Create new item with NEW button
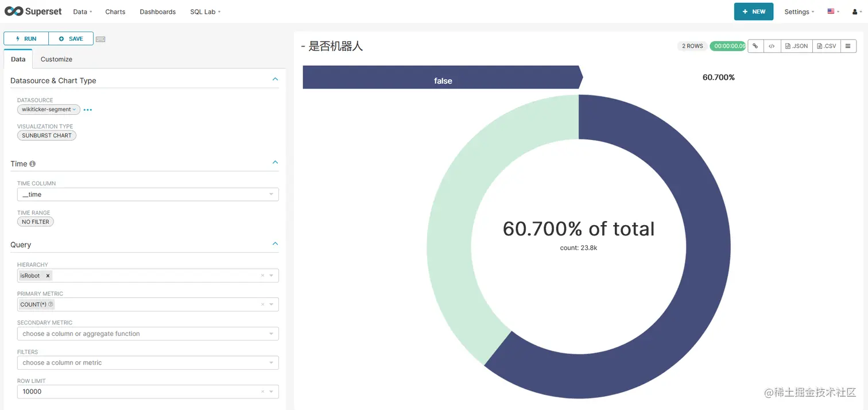Image resolution: width=868 pixels, height=410 pixels. [x=754, y=11]
